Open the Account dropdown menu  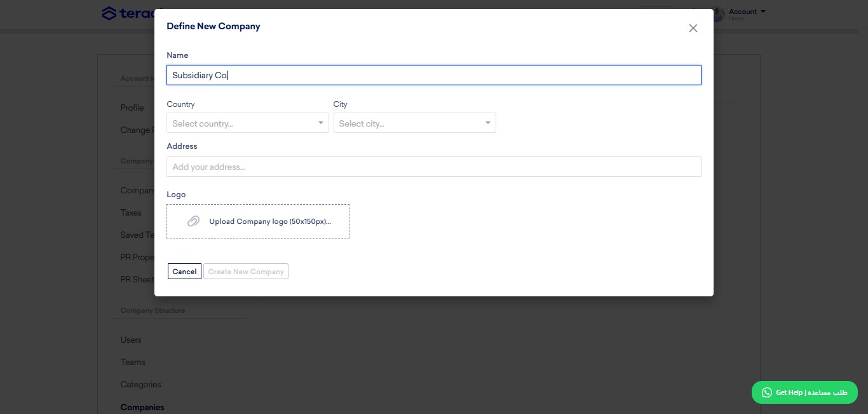[x=747, y=11]
